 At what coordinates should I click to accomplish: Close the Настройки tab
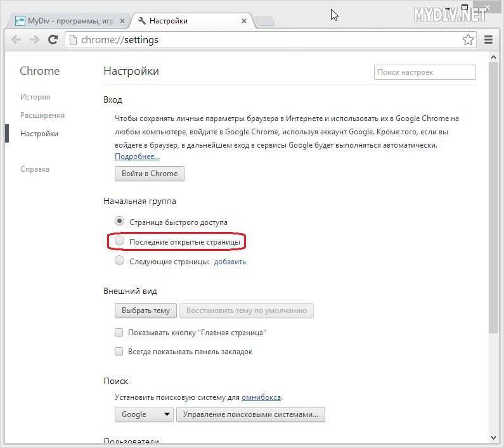(244, 21)
